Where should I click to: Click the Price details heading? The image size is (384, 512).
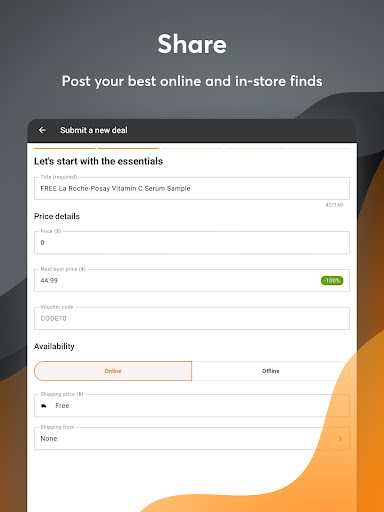point(57,216)
